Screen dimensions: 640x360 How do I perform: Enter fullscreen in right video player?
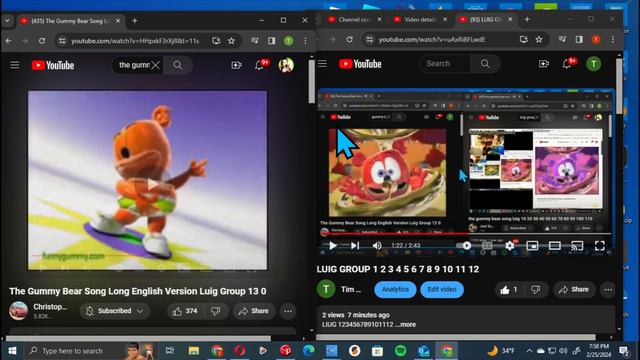(600, 245)
